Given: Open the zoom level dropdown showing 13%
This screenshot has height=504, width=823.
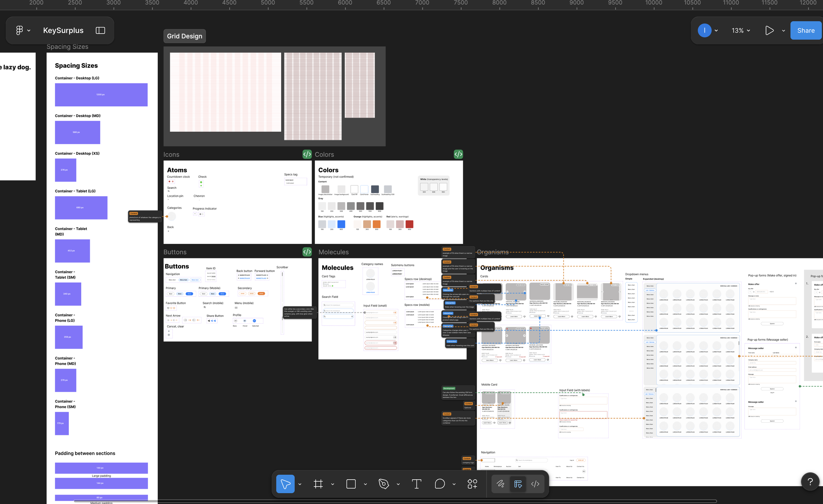Looking at the screenshot, I should (x=740, y=30).
